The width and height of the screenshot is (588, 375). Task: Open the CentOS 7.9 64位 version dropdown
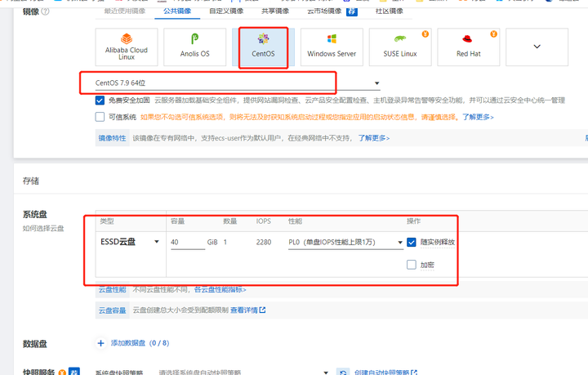[x=238, y=83]
